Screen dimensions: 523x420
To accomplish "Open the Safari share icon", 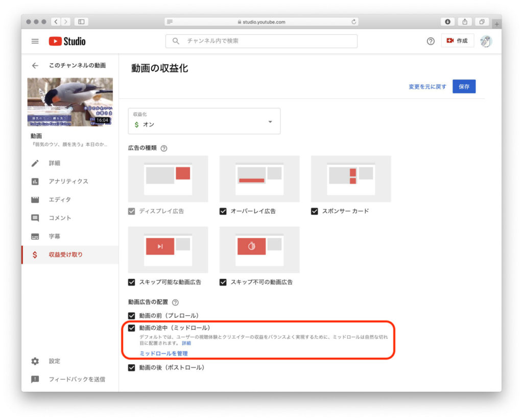I will click(465, 22).
